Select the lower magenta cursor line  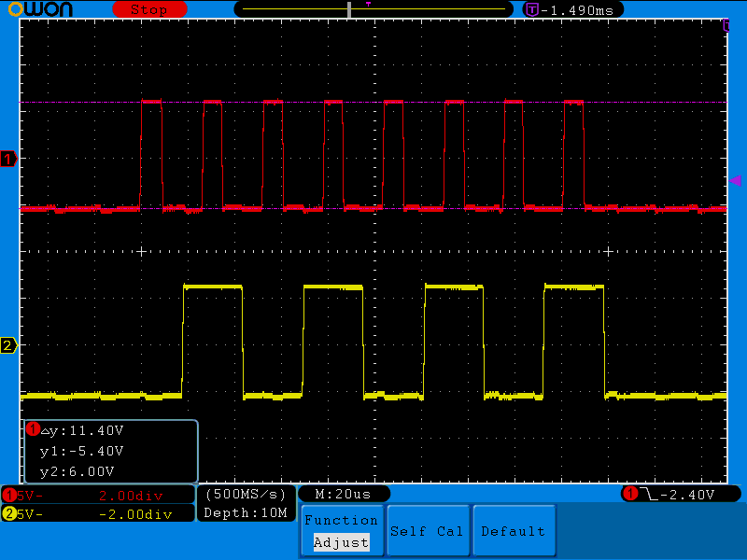pyautogui.click(x=373, y=208)
